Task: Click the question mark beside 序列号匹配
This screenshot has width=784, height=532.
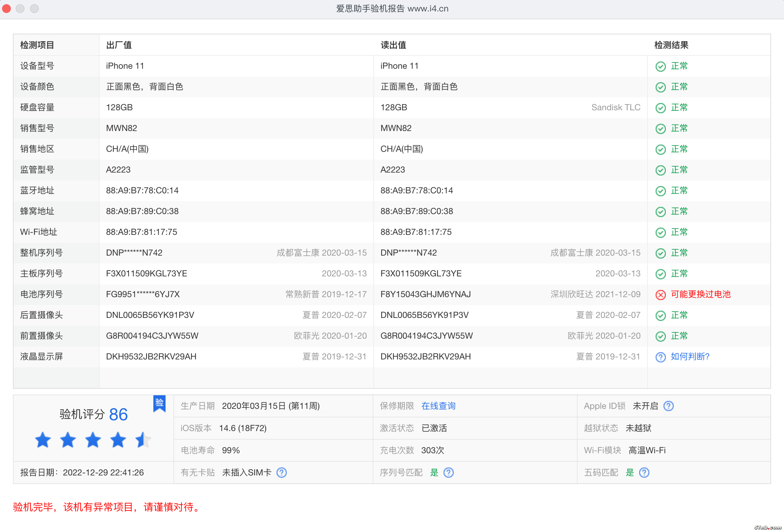Action: point(449,473)
